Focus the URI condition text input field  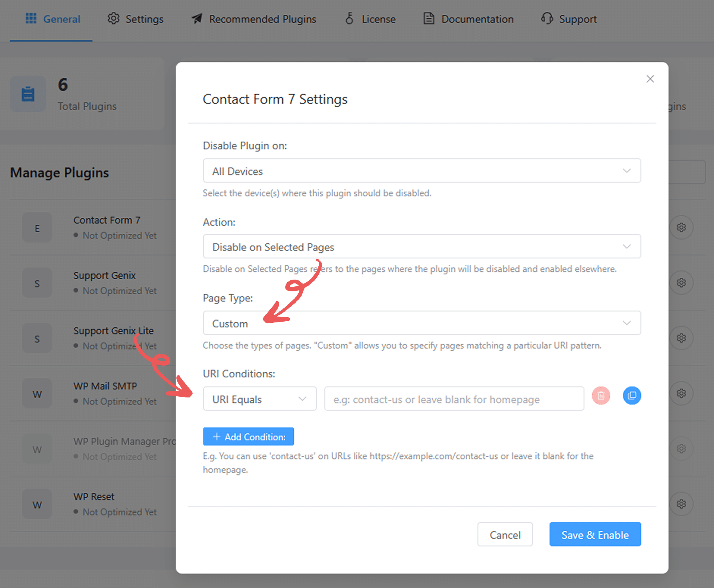click(x=454, y=399)
